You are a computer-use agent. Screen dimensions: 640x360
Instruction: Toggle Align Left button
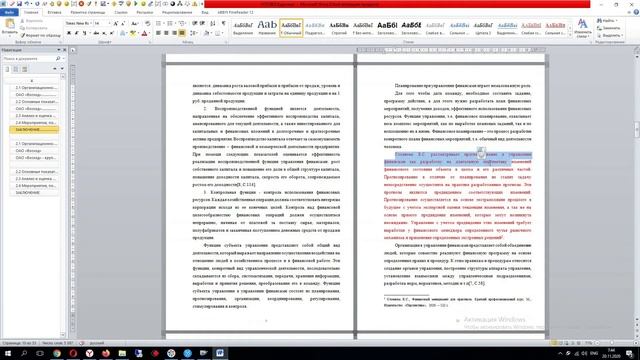[158, 33]
